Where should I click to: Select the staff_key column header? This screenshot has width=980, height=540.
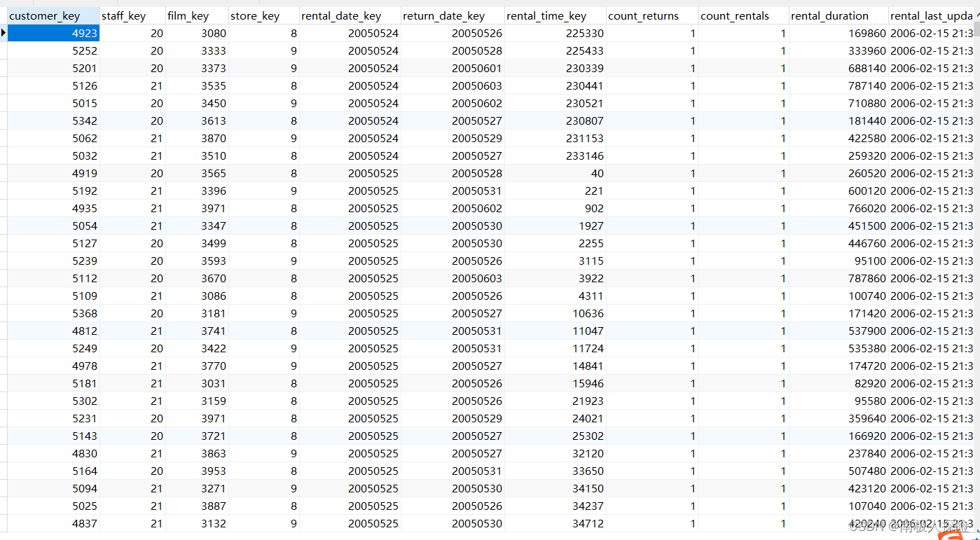[x=133, y=15]
